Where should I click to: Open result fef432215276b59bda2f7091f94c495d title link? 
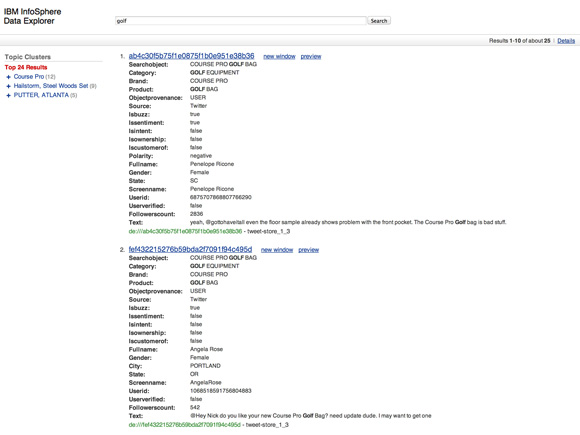point(190,249)
